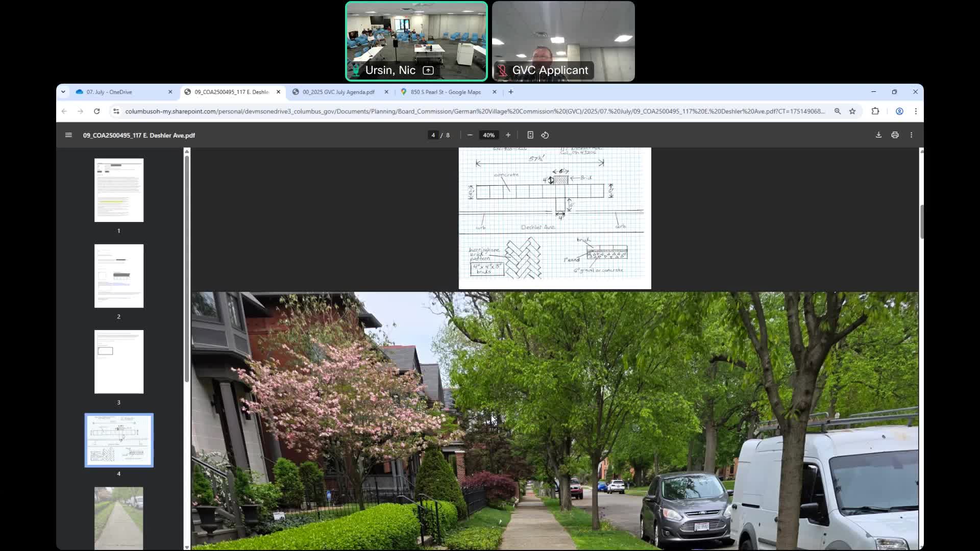The width and height of the screenshot is (980, 551).
Task: Zoom out of the PDF document
Action: 470,135
